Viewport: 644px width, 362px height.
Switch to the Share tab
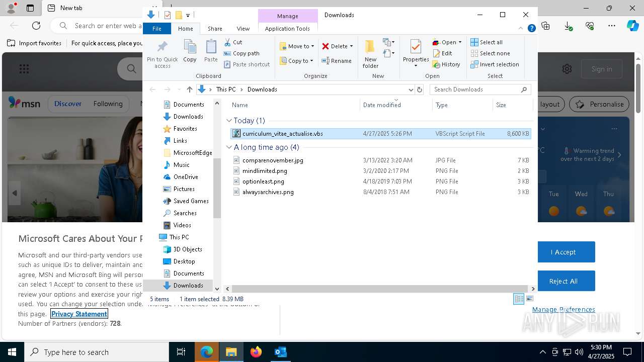click(x=215, y=29)
